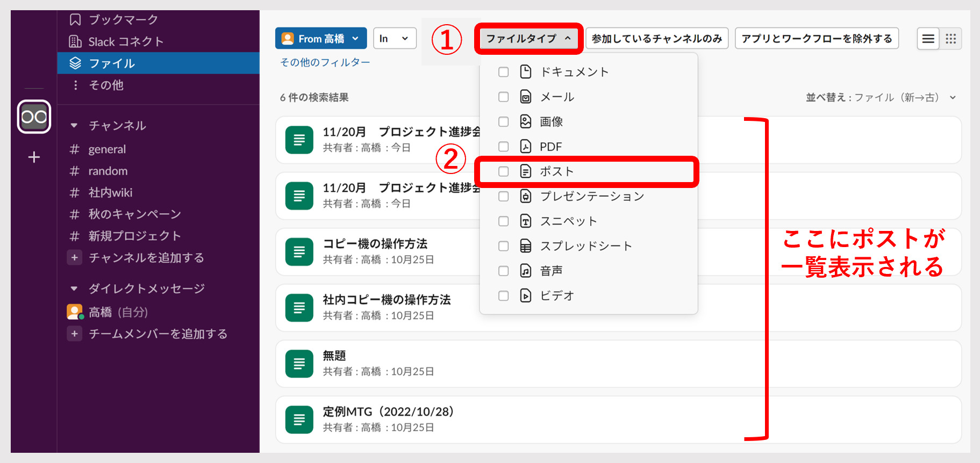The image size is (980, 463).
Task: Switch to grid view icon
Action: pos(950,39)
